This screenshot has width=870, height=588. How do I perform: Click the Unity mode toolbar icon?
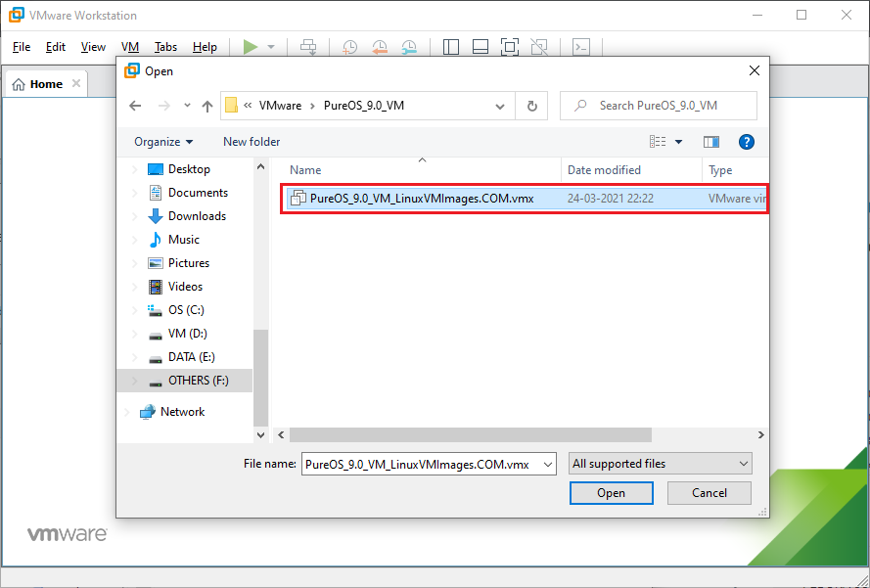[x=539, y=47]
